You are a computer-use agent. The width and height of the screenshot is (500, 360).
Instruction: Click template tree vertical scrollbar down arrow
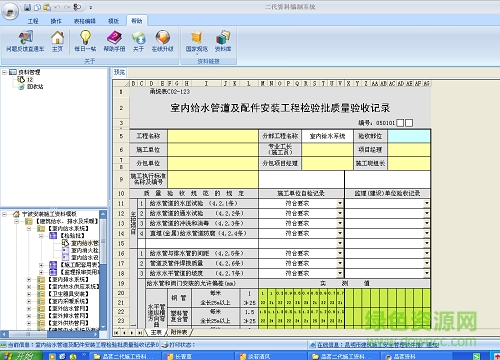pyautogui.click(x=103, y=327)
